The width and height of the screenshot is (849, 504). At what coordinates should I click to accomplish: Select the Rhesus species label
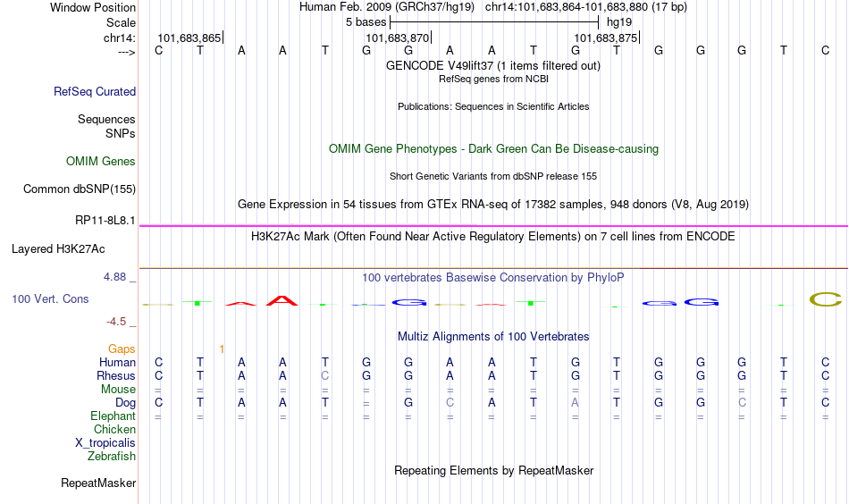(116, 375)
